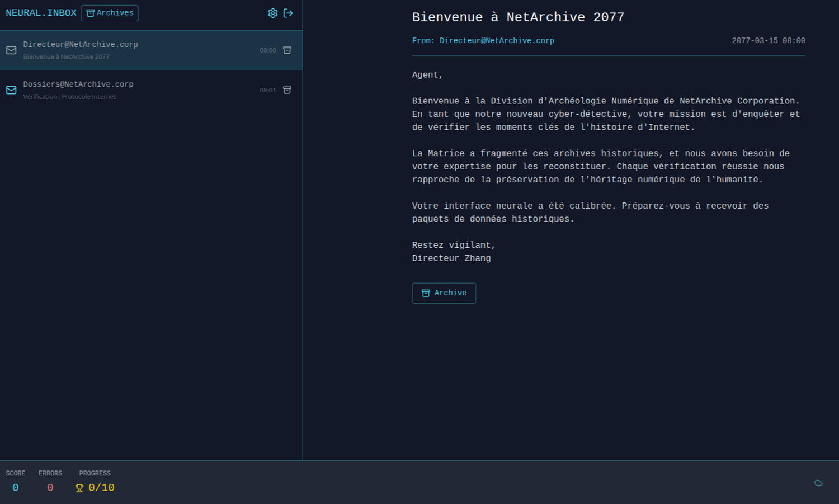Select the email from Dossiers@NetArchive.corp
Screen dimensions: 839x504
pyautogui.click(x=140, y=90)
